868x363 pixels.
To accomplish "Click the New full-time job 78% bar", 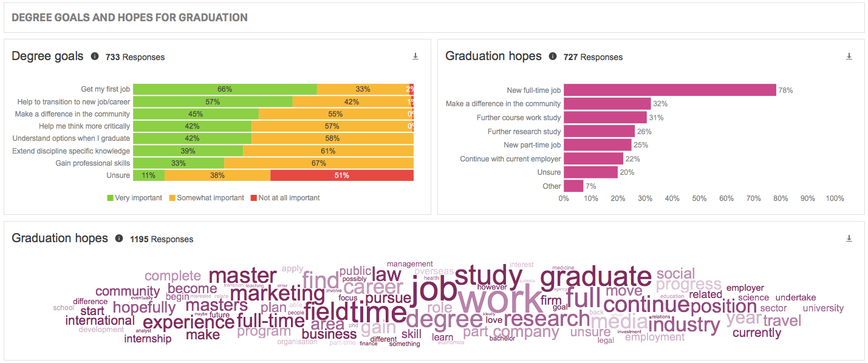I will click(x=669, y=90).
